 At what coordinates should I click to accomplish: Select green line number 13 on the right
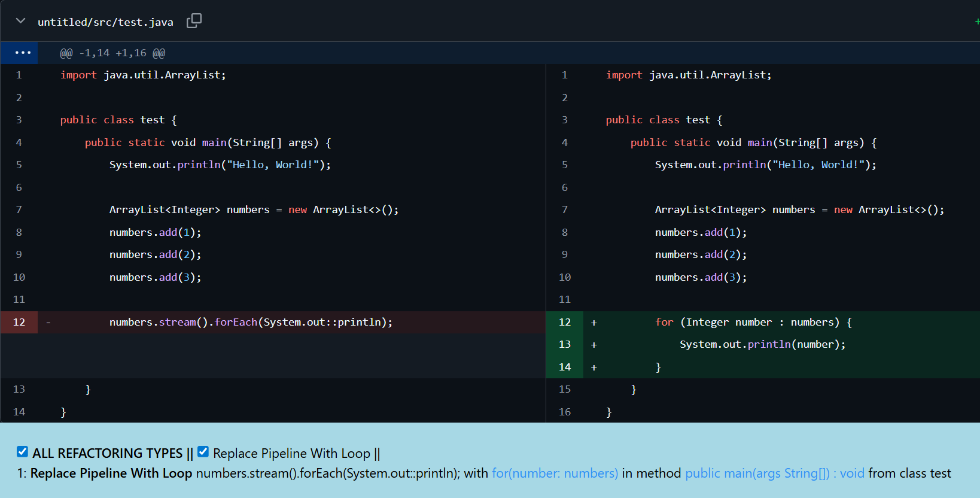point(565,345)
